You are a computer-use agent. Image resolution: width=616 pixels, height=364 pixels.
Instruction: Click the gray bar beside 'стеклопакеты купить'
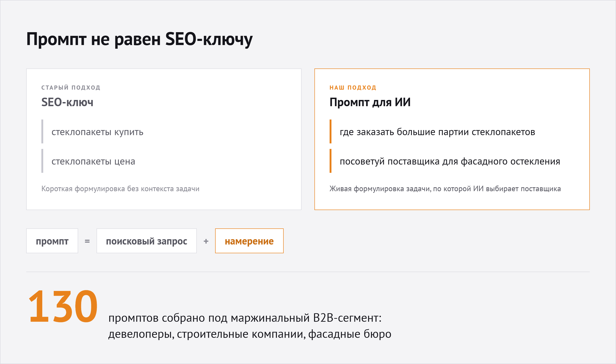[42, 131]
